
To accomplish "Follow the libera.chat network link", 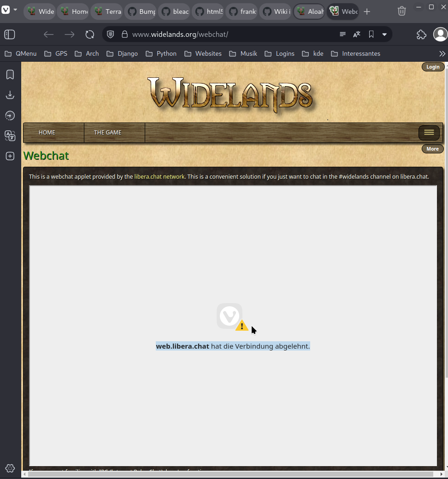I will [x=159, y=176].
